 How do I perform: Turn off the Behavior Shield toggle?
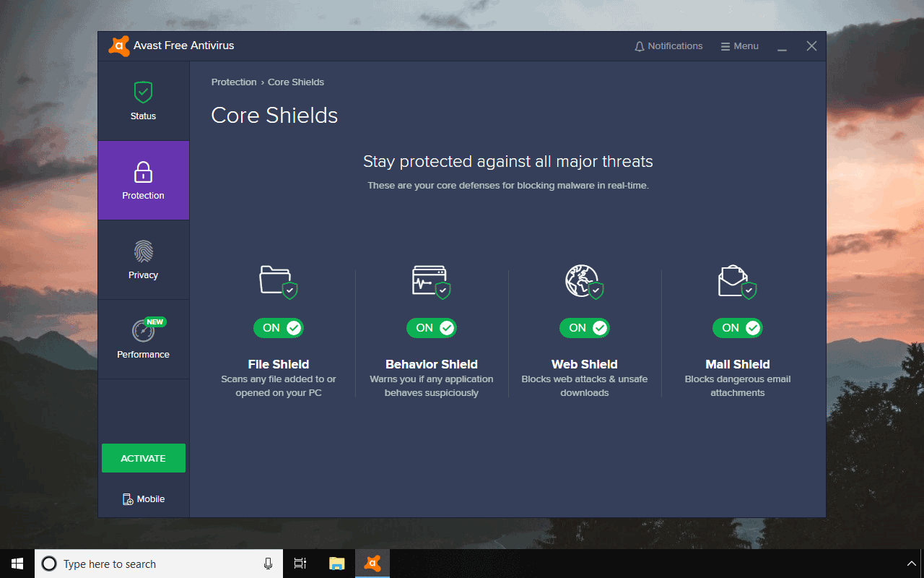[x=432, y=328]
